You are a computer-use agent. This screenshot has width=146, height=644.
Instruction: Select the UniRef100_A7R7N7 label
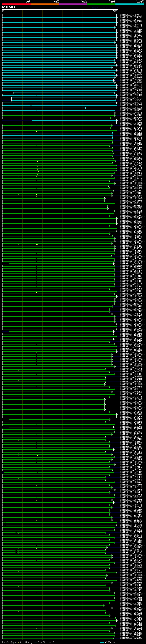[131, 30]
